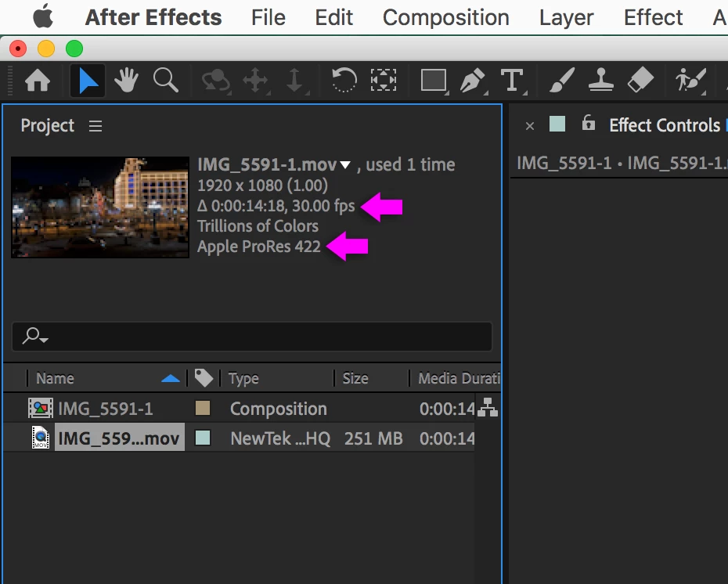This screenshot has height=584, width=728.
Task: Select the Pen tool
Action: click(473, 81)
